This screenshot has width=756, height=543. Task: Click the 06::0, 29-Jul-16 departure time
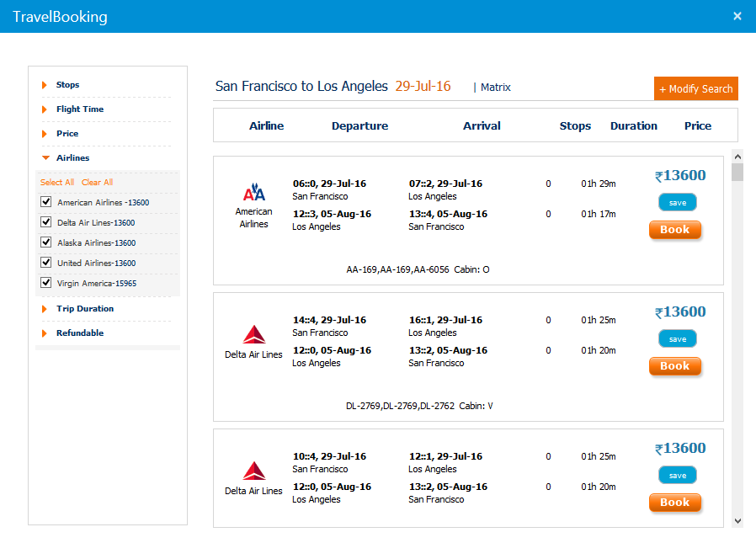pyautogui.click(x=329, y=184)
